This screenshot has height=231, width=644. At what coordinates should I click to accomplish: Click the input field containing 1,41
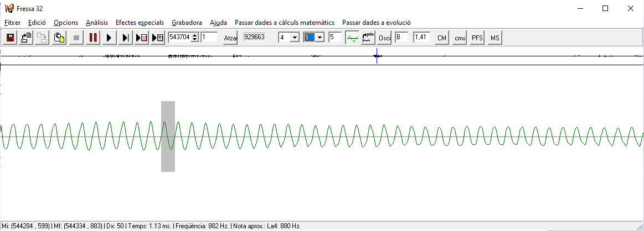point(421,38)
